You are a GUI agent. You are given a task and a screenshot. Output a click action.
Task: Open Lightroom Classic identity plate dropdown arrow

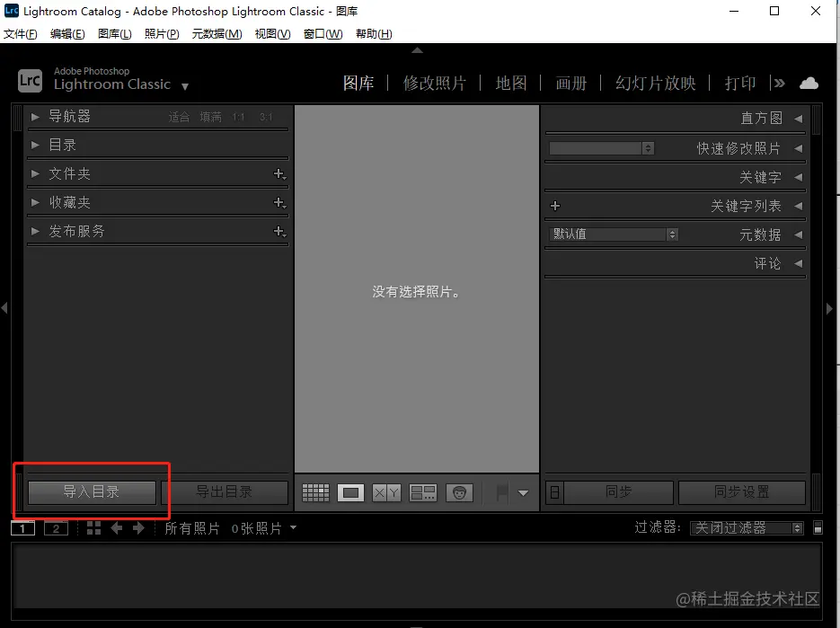185,86
